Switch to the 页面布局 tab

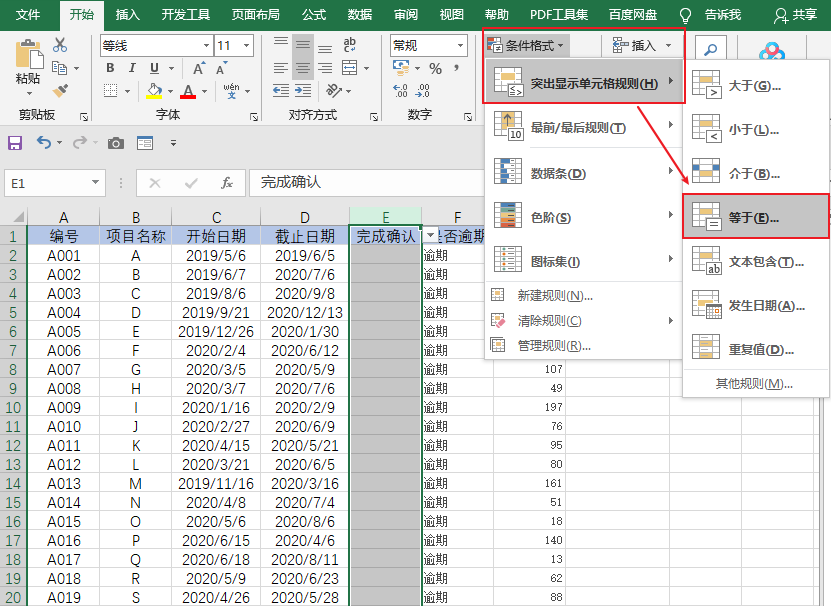pos(255,15)
